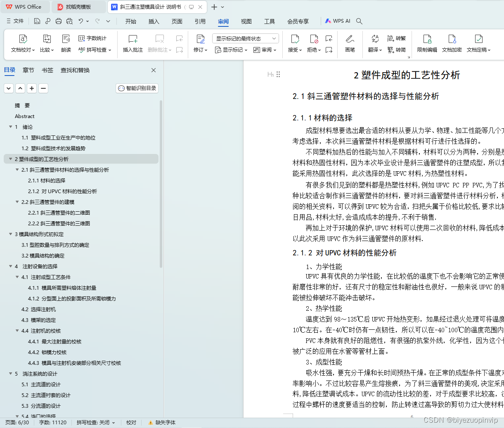
Task: Collapse the 5 浇注系统的设计 node
Action: 11,374
